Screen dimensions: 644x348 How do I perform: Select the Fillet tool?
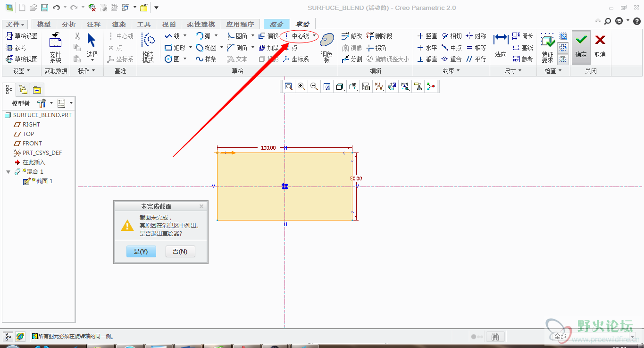tap(237, 36)
